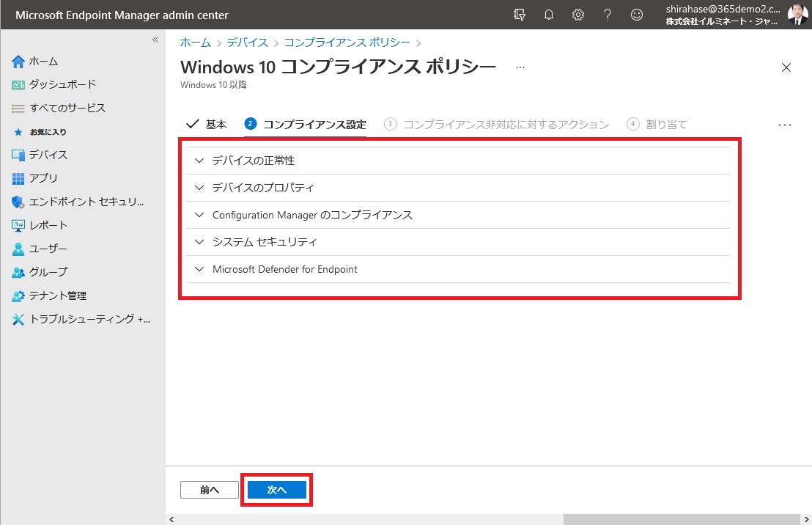Open レポート in the sidebar
Image resolution: width=812 pixels, height=525 pixels.
pyautogui.click(x=48, y=225)
